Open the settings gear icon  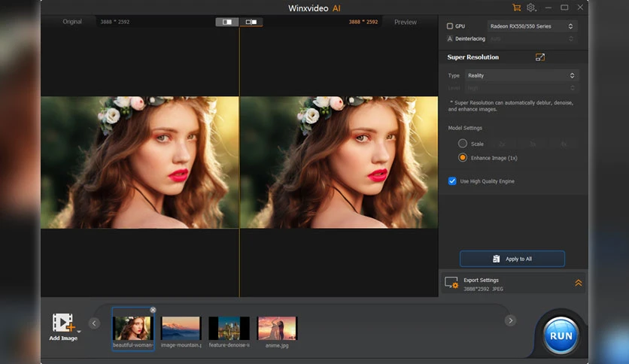531,8
